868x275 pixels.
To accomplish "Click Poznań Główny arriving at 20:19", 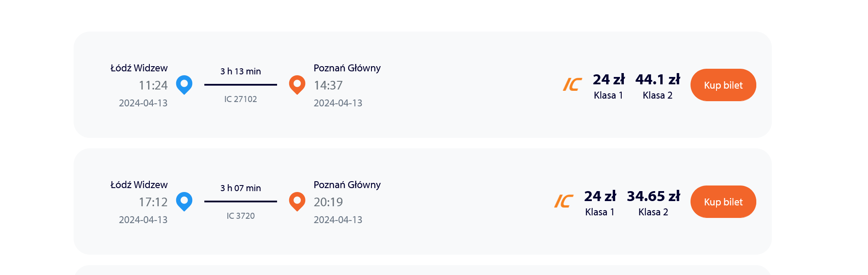I will pyautogui.click(x=347, y=185).
